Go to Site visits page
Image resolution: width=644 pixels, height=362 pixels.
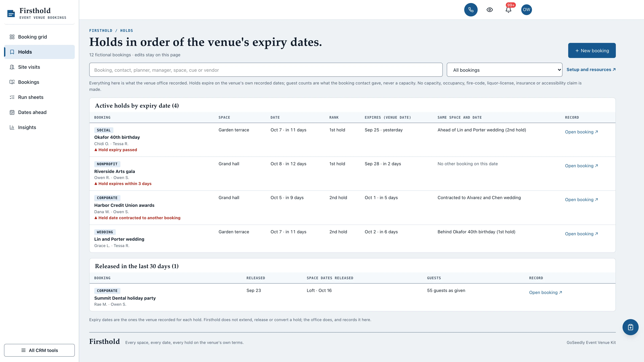(x=39, y=67)
